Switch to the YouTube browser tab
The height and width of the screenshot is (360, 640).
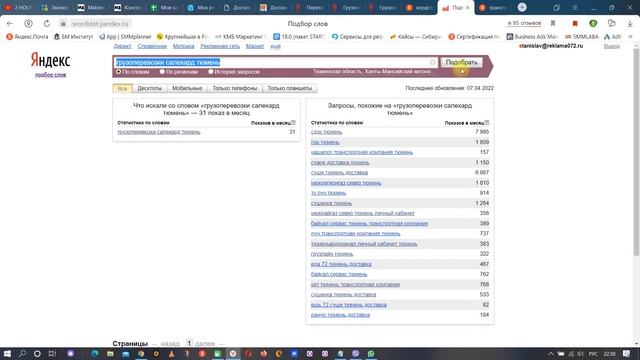(x=18, y=8)
